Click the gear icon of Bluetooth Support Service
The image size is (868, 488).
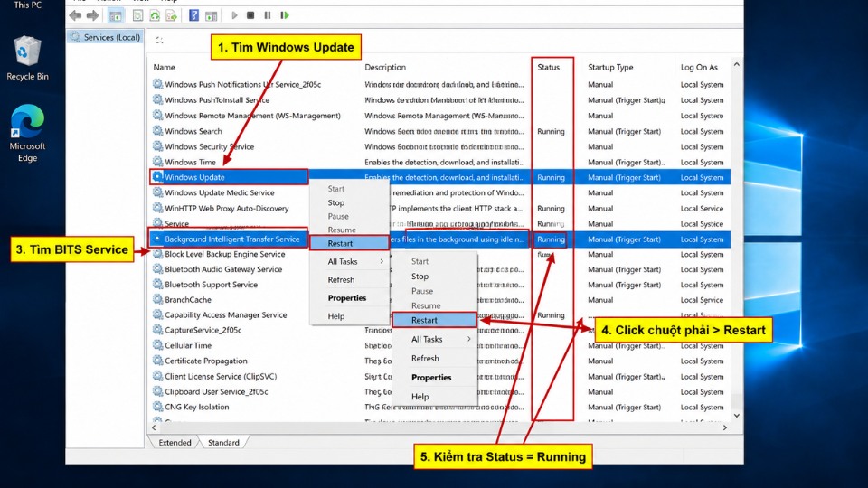tap(157, 285)
